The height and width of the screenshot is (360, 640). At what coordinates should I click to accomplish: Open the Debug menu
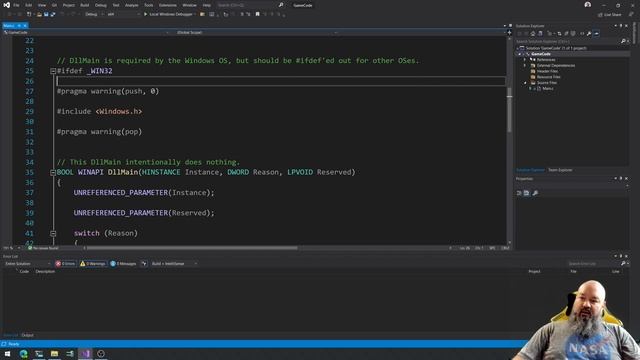(100, 5)
